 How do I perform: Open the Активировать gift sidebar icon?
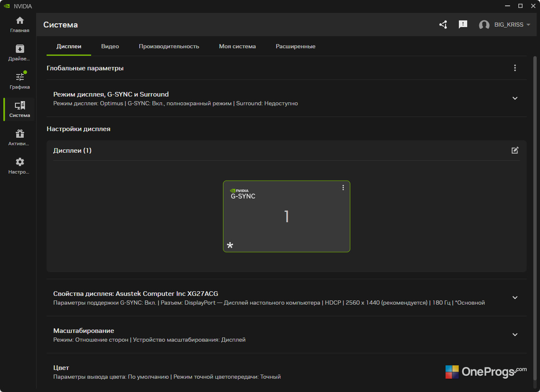(x=20, y=138)
